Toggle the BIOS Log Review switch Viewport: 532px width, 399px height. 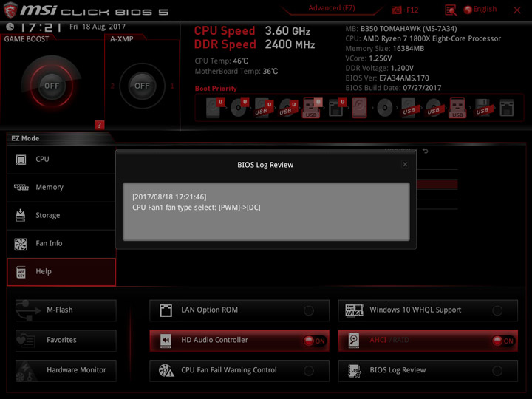tap(497, 371)
